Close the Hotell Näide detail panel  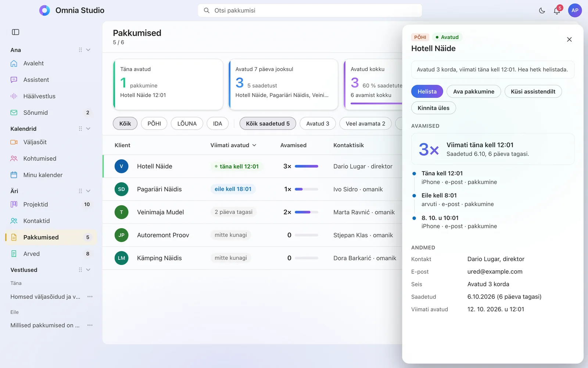(x=569, y=39)
